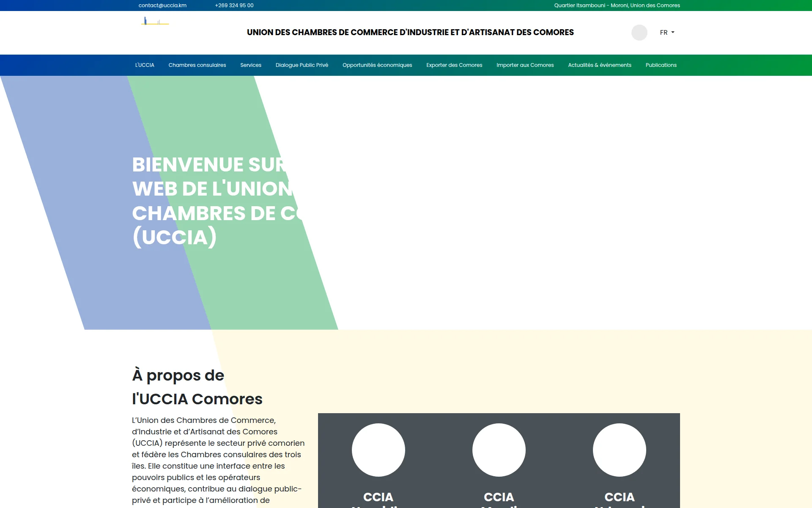The height and width of the screenshot is (508, 812).
Task: Click the third CCIA round logo
Action: point(620,450)
